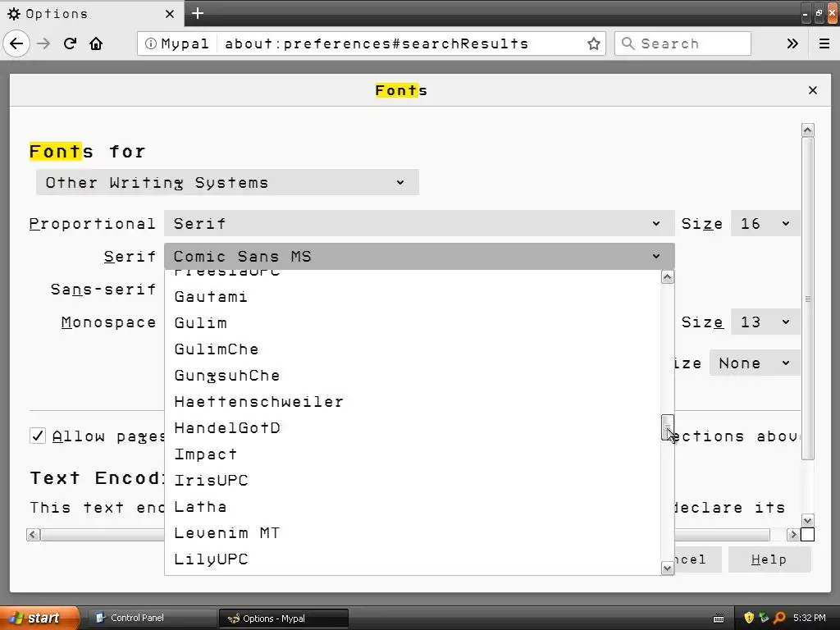Click the 5:32 PM system clock
The image size is (840, 630).
(810, 619)
